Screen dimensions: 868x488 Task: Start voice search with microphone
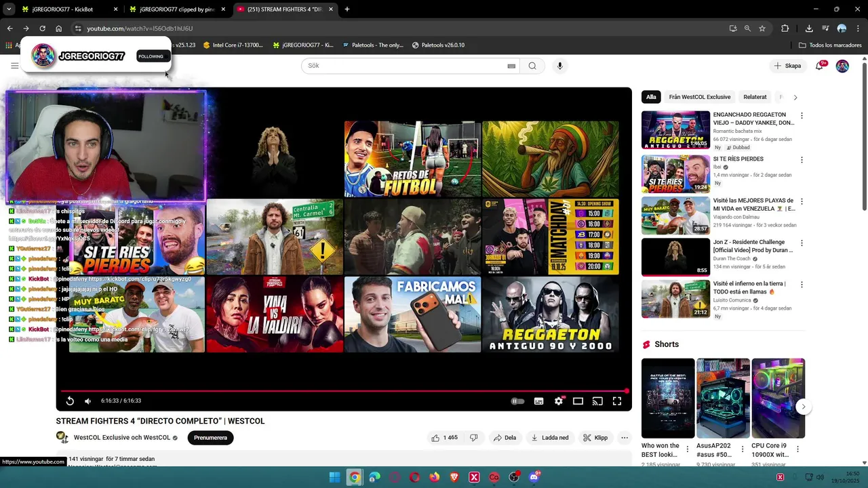pyautogui.click(x=559, y=66)
